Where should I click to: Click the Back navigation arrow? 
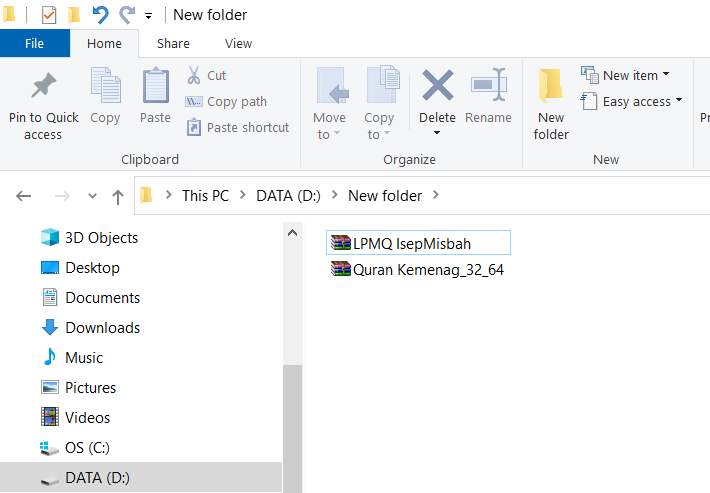point(24,196)
